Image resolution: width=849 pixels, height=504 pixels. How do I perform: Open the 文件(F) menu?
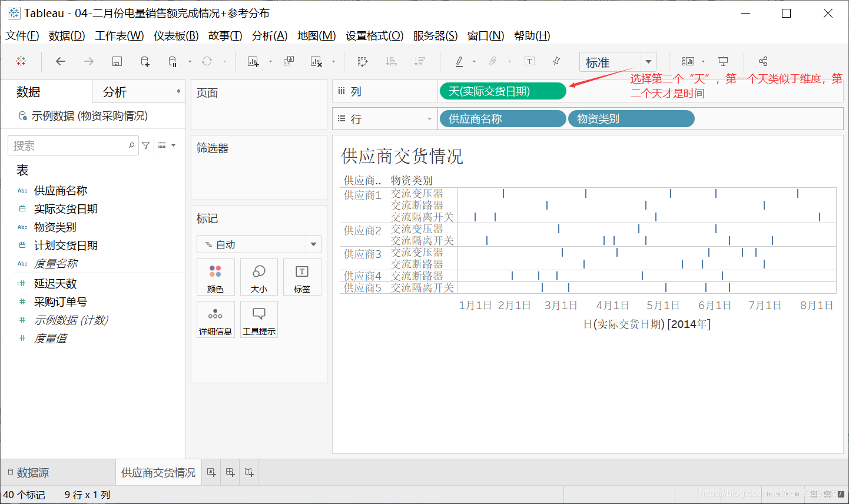pos(22,36)
